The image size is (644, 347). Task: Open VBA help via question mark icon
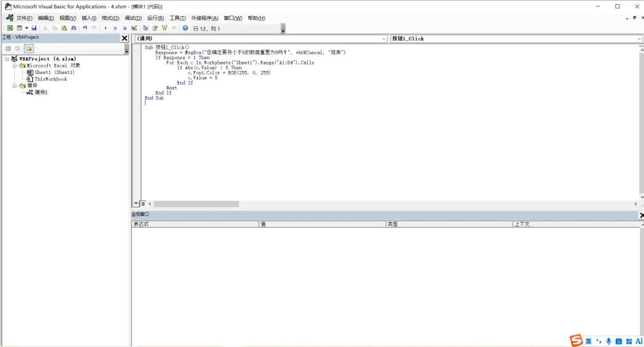click(185, 28)
